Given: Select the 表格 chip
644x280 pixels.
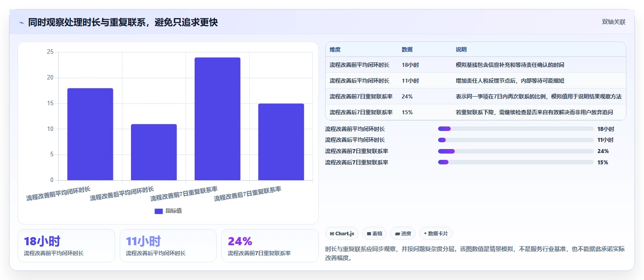Looking at the screenshot, I should (x=374, y=233).
